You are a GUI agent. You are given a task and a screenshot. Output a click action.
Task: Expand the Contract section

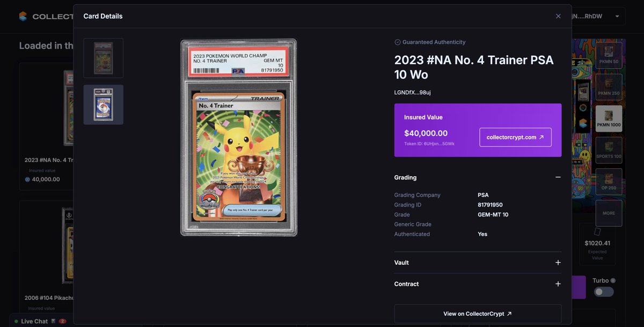558,284
